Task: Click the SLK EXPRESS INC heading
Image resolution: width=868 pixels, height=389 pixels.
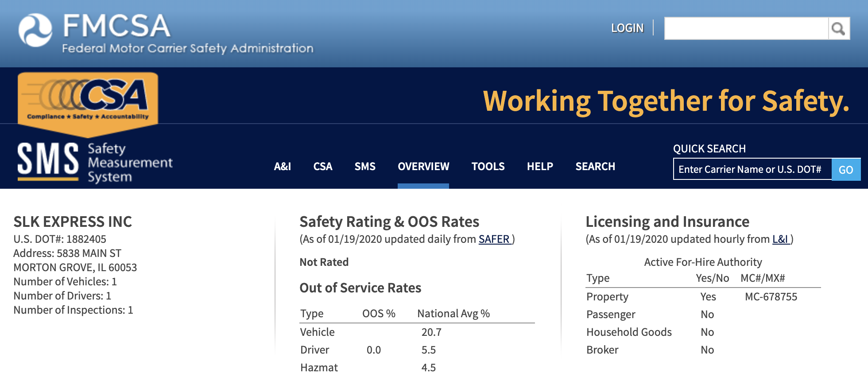Action: click(x=73, y=222)
